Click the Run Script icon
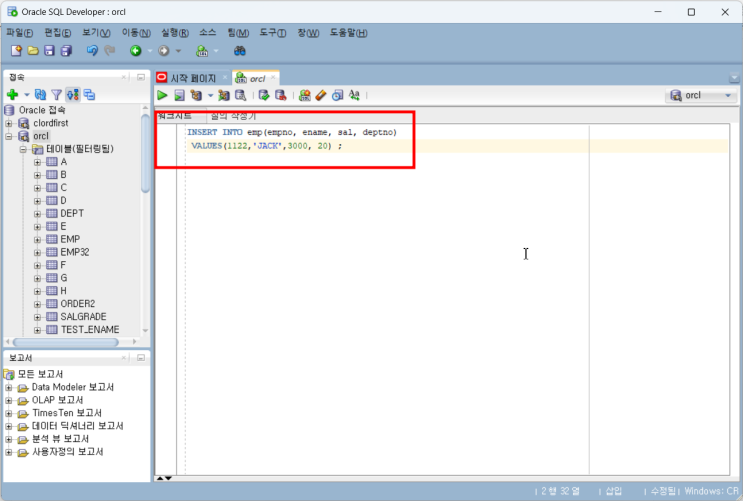Screen dimensions: 743x501 pyautogui.click(x=179, y=95)
